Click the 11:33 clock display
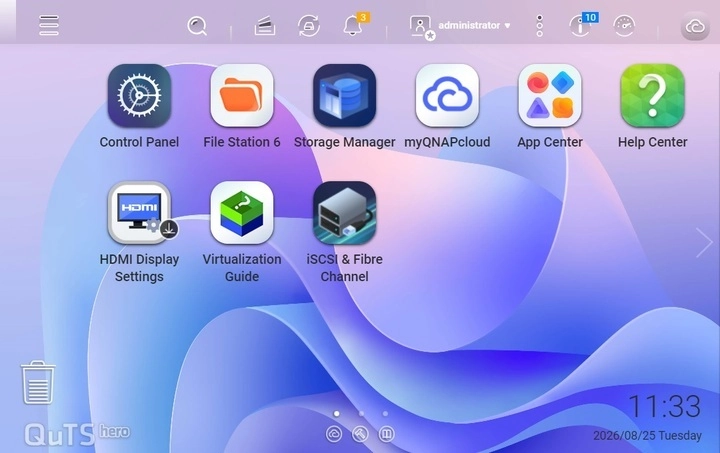Screen dimensions: 720x453 coord(664,406)
